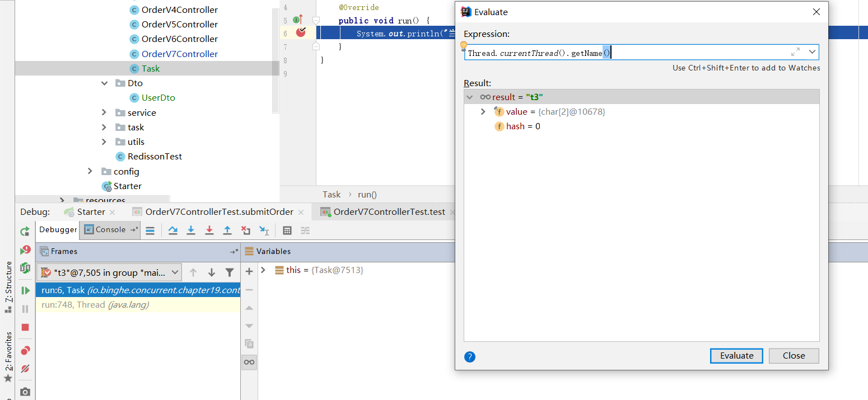The height and width of the screenshot is (400, 868).
Task: Click the Step Over debugger icon
Action: tap(173, 230)
